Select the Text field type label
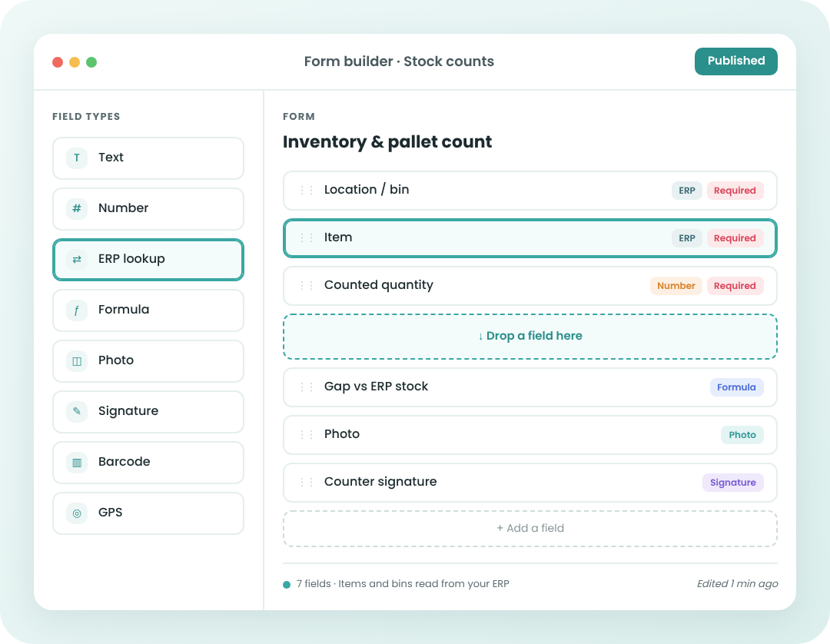830x644 pixels. (x=111, y=158)
